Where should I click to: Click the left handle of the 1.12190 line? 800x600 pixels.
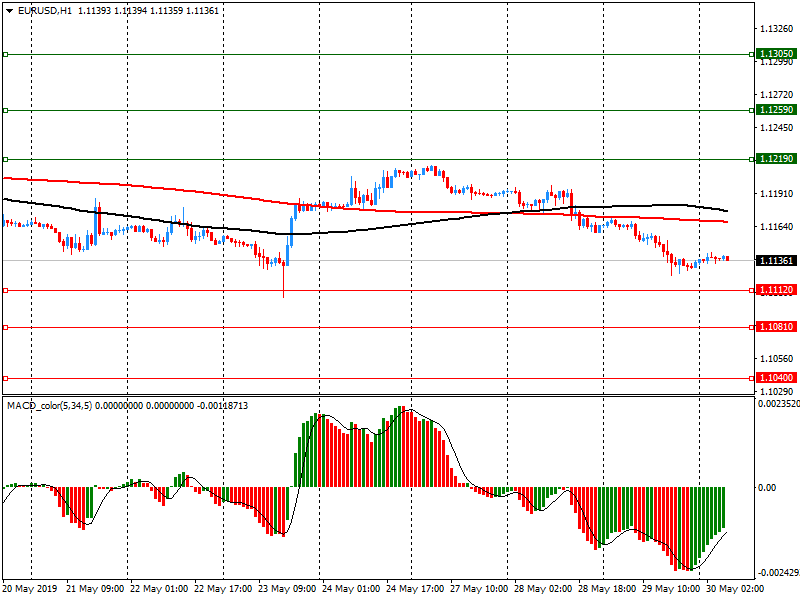tap(5, 159)
